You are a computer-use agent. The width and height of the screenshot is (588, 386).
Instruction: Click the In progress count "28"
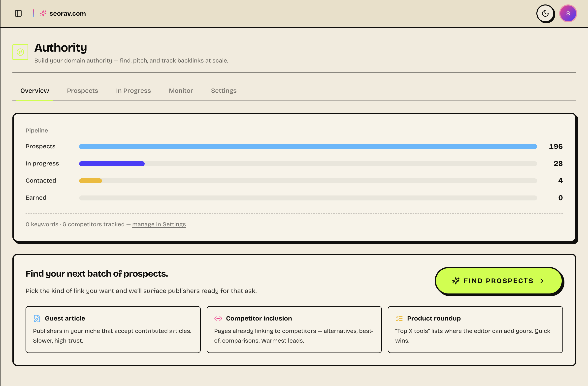[558, 164]
